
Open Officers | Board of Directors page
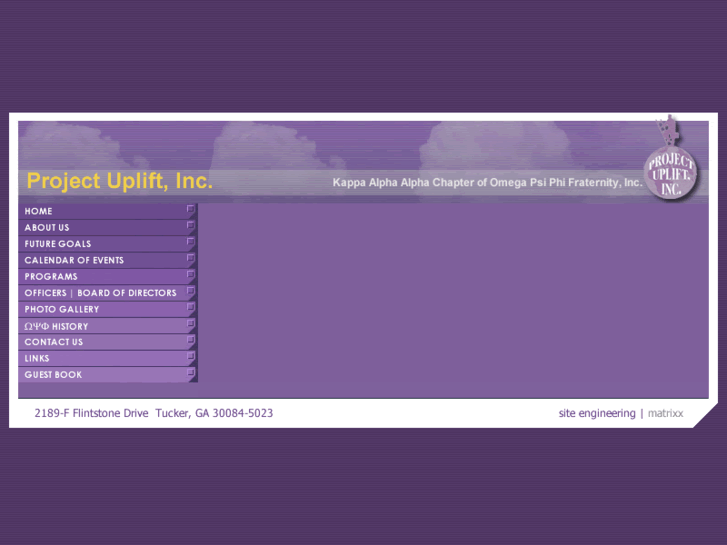coord(108,293)
